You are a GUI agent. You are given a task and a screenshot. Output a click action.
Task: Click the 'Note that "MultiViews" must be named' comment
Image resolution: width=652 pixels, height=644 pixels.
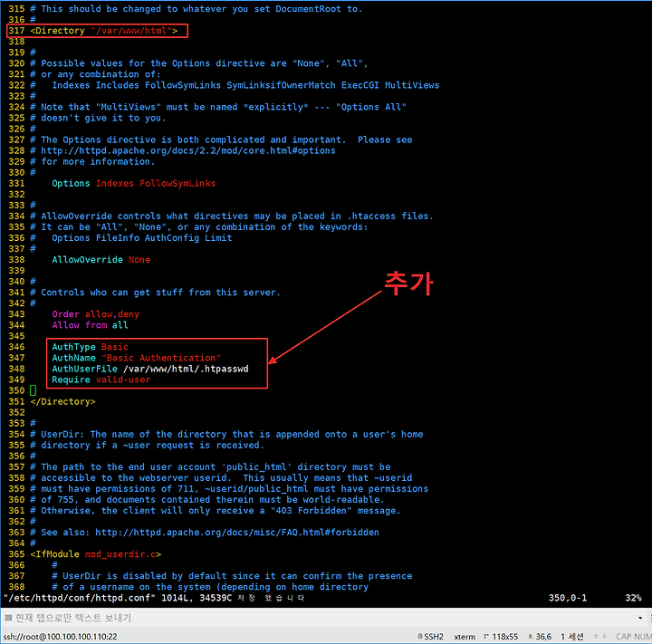218,107
